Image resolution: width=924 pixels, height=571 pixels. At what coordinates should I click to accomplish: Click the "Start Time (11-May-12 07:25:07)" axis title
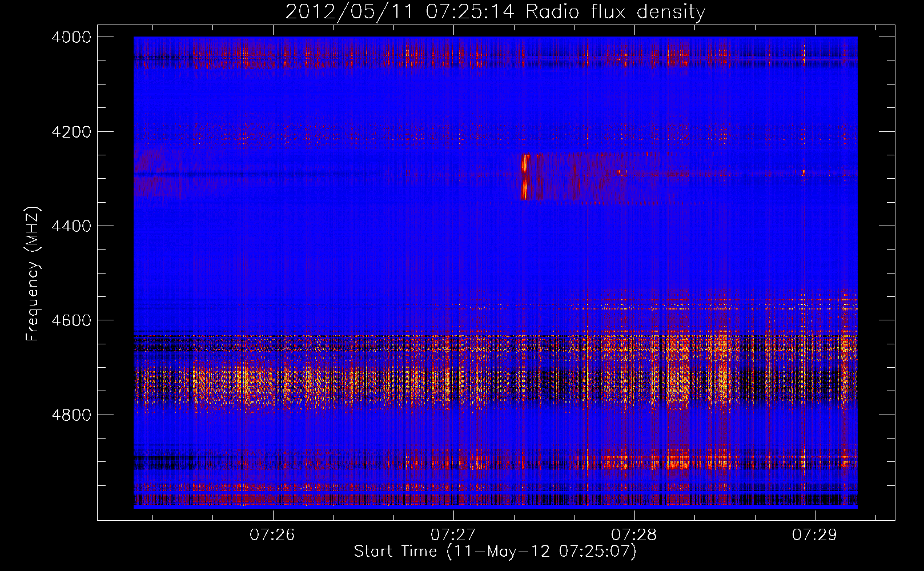495,552
